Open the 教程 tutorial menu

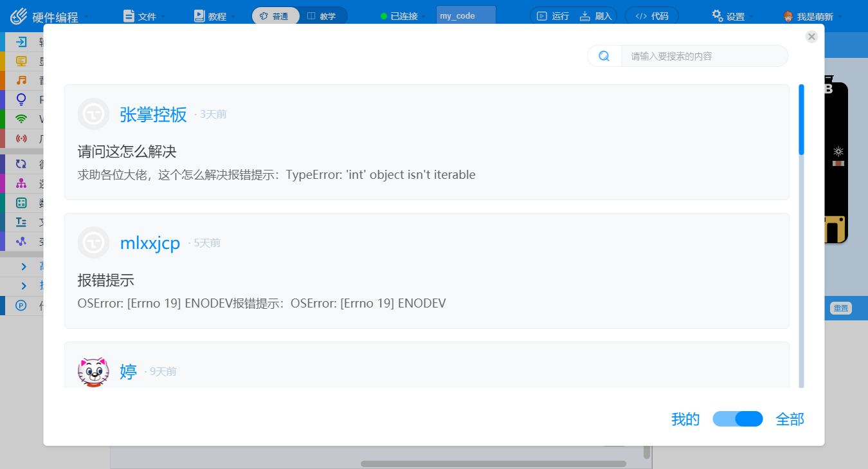click(x=215, y=16)
